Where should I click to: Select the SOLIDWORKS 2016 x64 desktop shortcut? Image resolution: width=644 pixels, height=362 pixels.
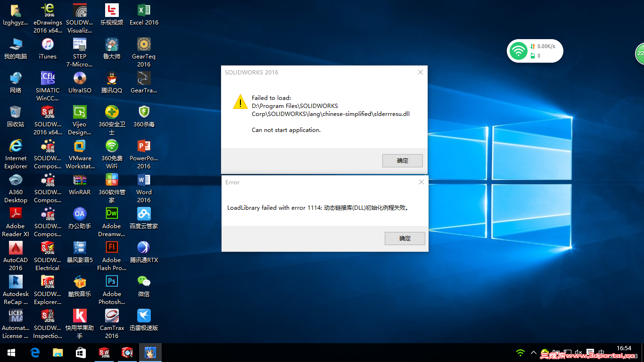pos(48,120)
